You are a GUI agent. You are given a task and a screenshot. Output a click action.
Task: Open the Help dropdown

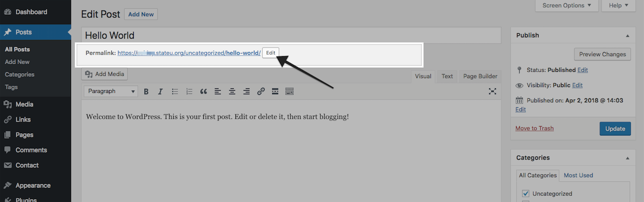[618, 5]
